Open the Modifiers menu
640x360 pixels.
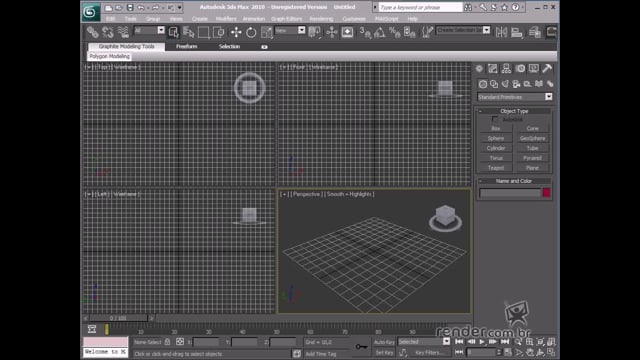[226, 19]
